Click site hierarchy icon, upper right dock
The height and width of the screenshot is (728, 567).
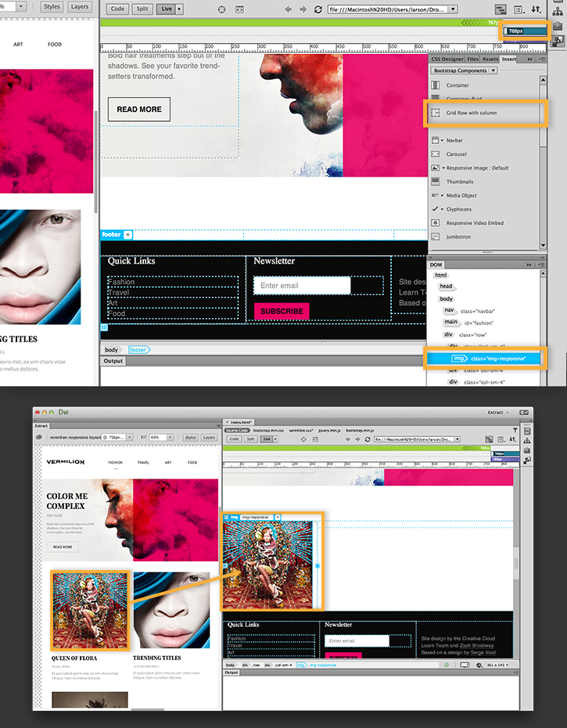click(x=558, y=10)
